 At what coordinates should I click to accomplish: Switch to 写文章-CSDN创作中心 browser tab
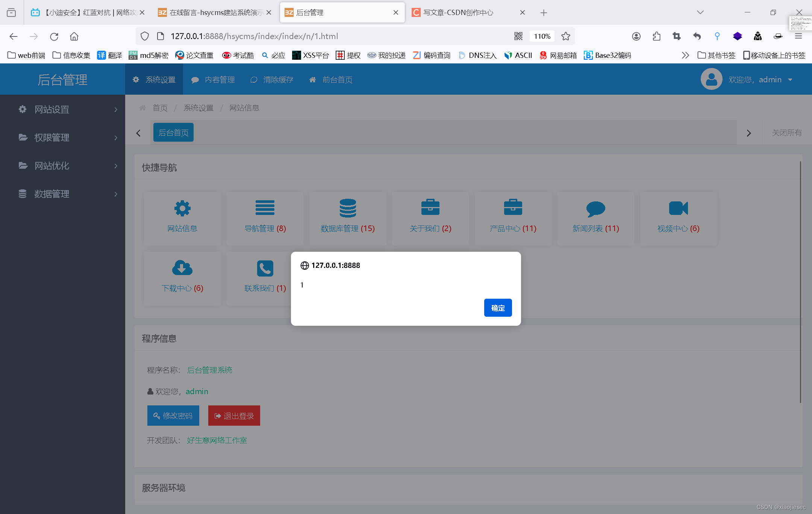[459, 12]
